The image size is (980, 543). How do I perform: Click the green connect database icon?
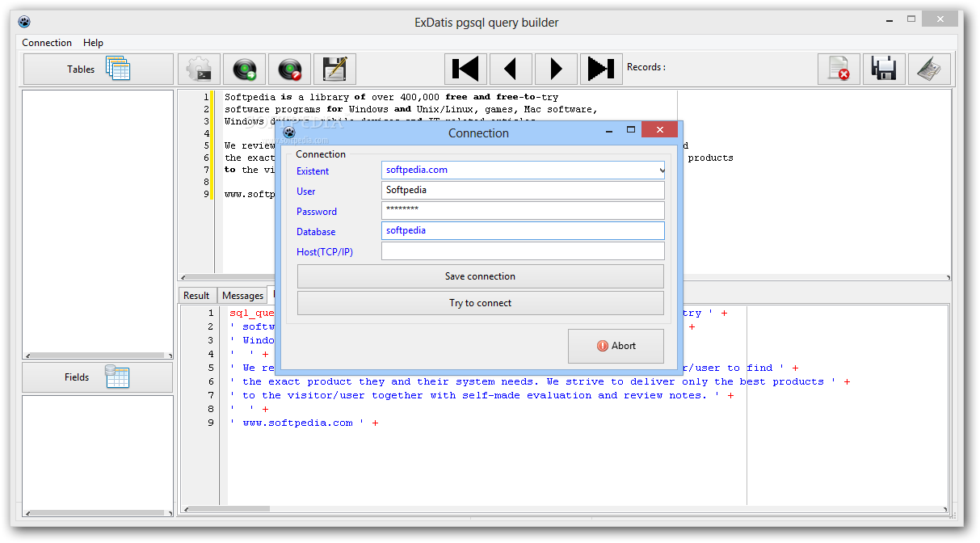(x=244, y=69)
